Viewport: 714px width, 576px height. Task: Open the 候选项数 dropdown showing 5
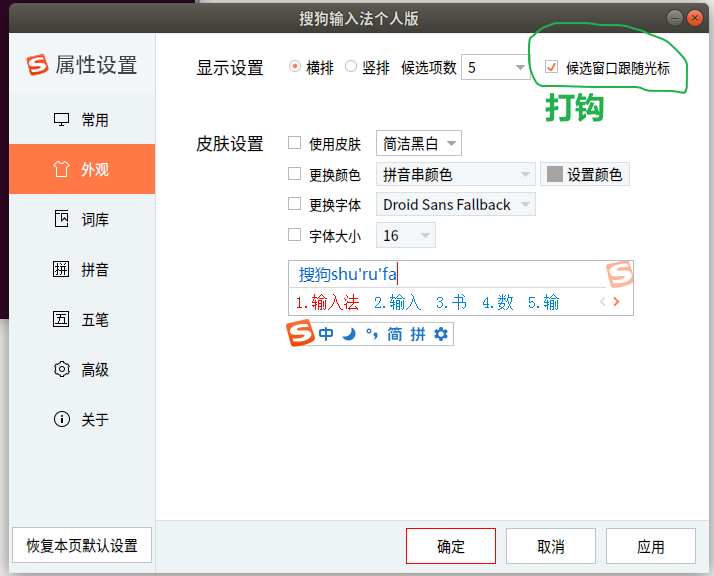pos(495,67)
